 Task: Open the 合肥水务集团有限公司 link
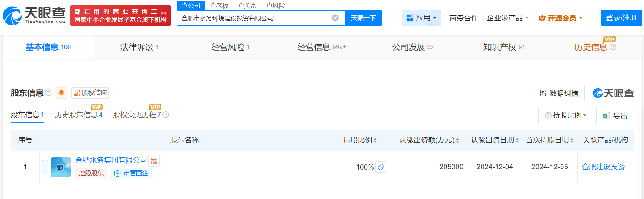pos(111,160)
